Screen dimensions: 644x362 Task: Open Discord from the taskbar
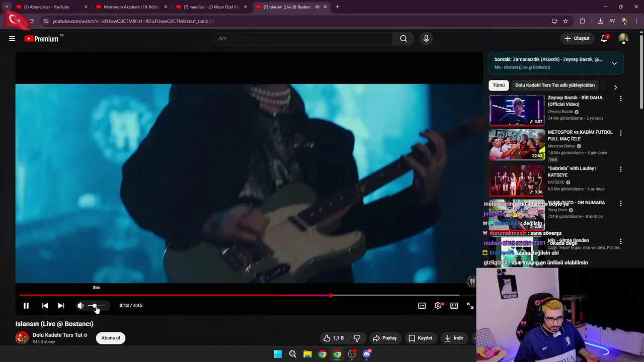pos(367,354)
